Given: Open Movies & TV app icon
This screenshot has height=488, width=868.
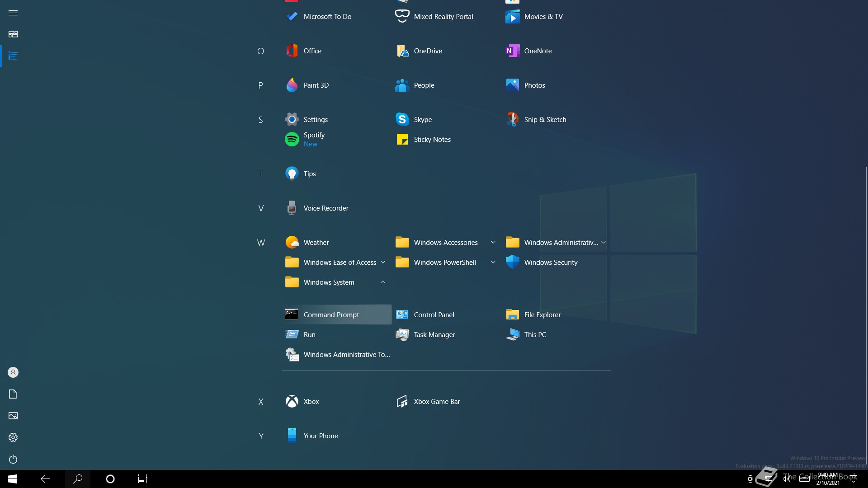Looking at the screenshot, I should [x=513, y=17].
